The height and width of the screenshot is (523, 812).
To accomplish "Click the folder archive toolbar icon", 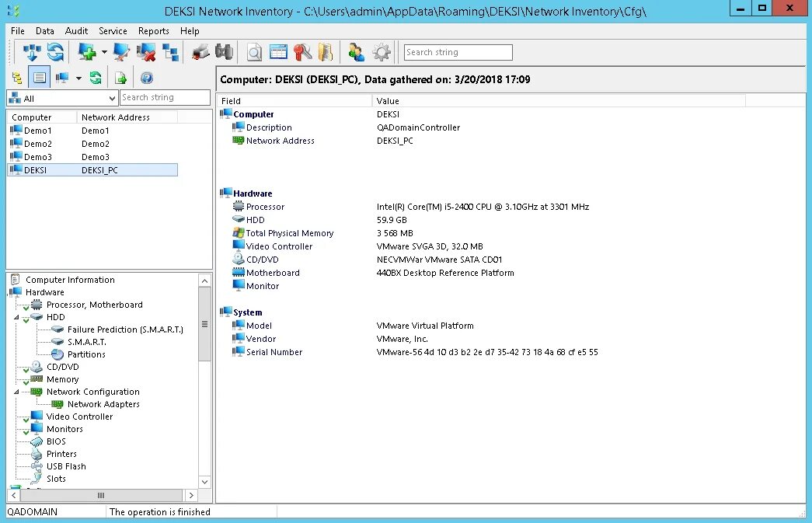I will [326, 52].
